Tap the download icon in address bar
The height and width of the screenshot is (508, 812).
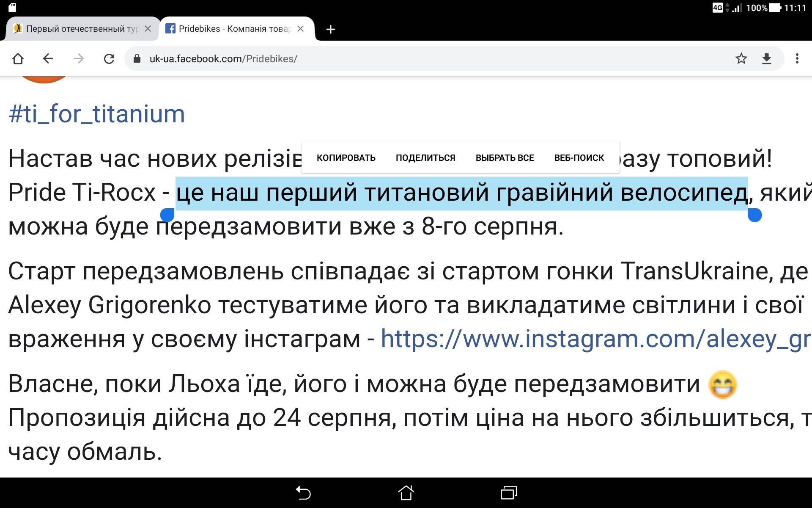click(x=767, y=58)
